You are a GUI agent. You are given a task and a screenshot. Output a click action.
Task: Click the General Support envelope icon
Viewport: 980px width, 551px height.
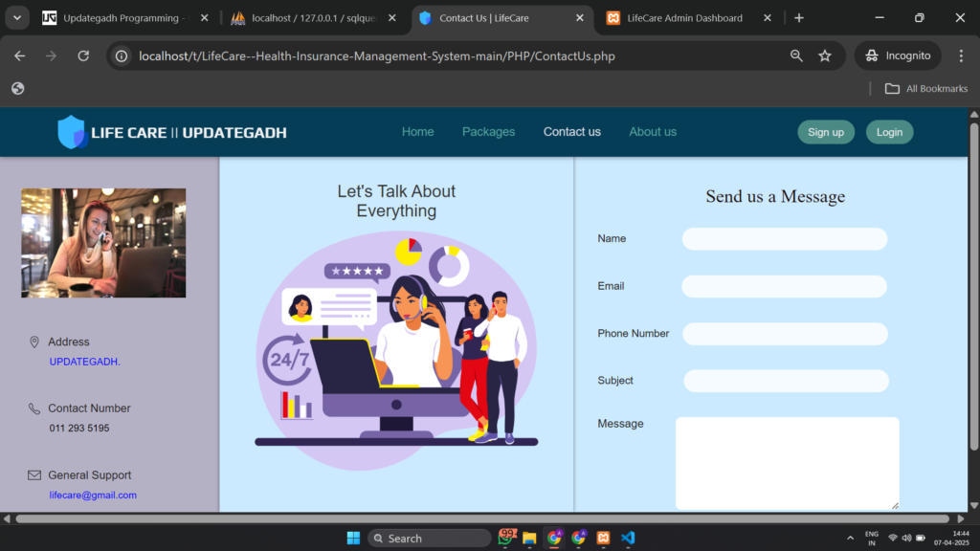point(34,475)
